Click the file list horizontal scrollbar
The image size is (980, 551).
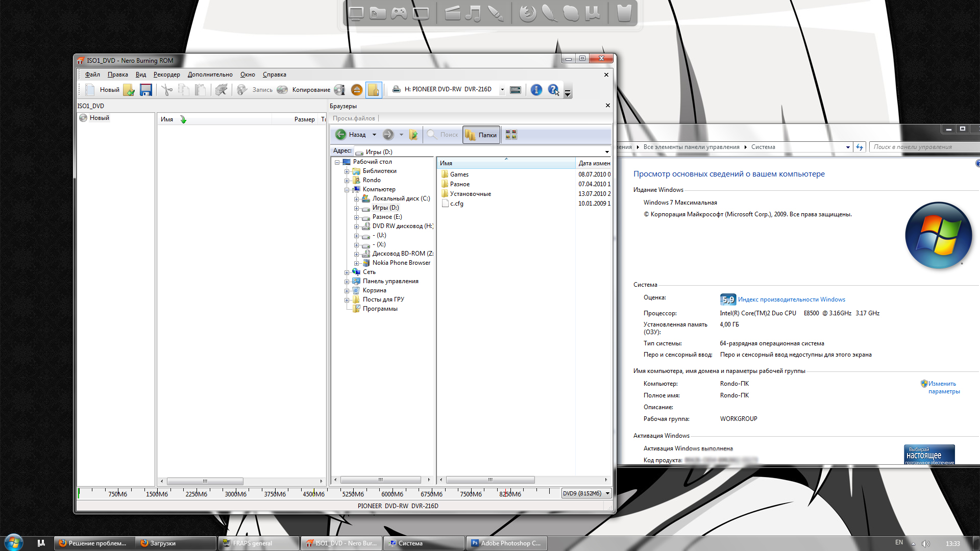tap(491, 480)
